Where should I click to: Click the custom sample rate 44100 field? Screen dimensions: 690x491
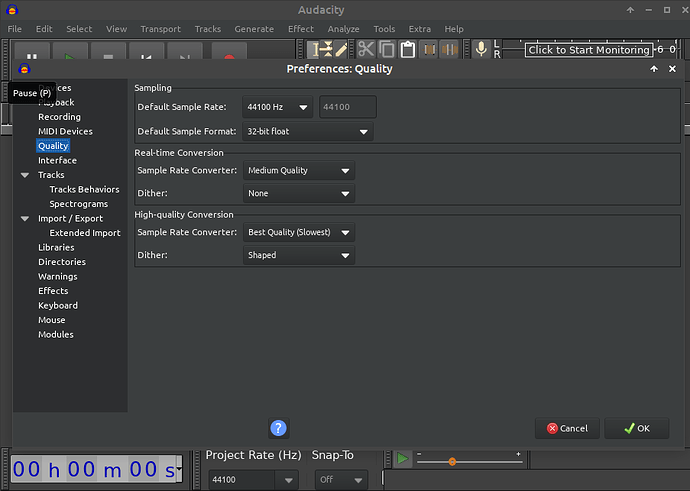[x=348, y=107]
